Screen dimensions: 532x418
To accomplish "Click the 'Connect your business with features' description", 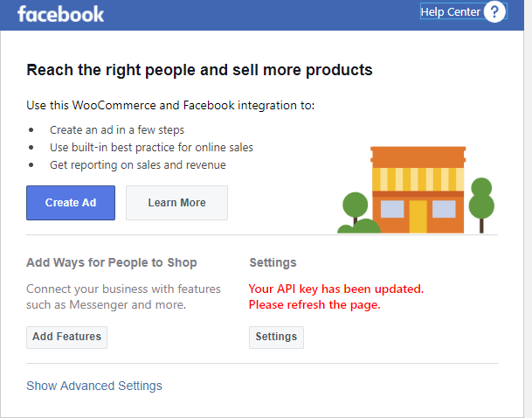I will point(123,296).
